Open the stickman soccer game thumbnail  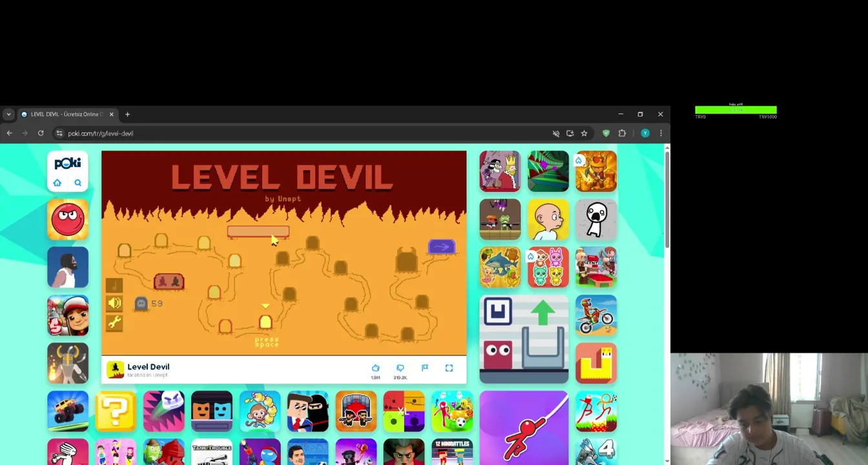[452, 411]
